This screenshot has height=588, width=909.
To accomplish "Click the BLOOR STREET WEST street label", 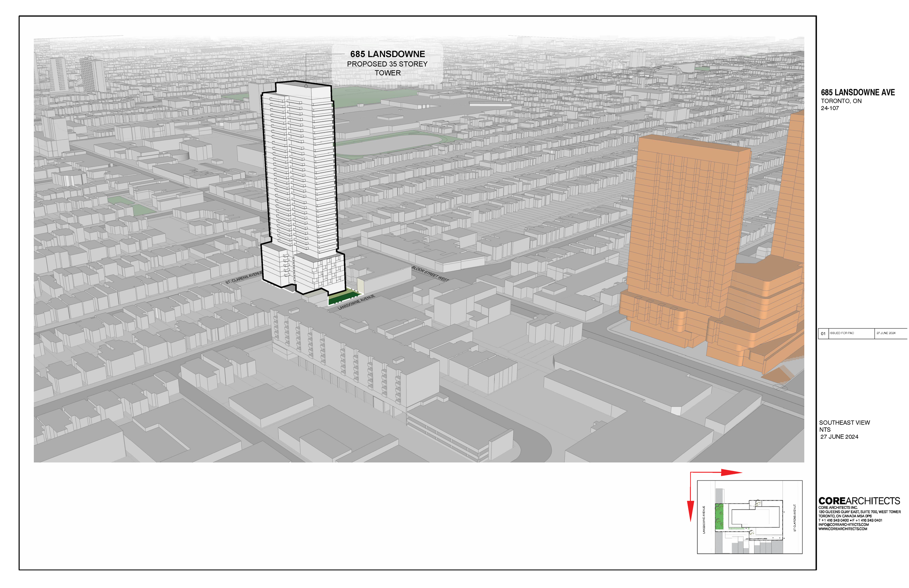I will [x=430, y=274].
